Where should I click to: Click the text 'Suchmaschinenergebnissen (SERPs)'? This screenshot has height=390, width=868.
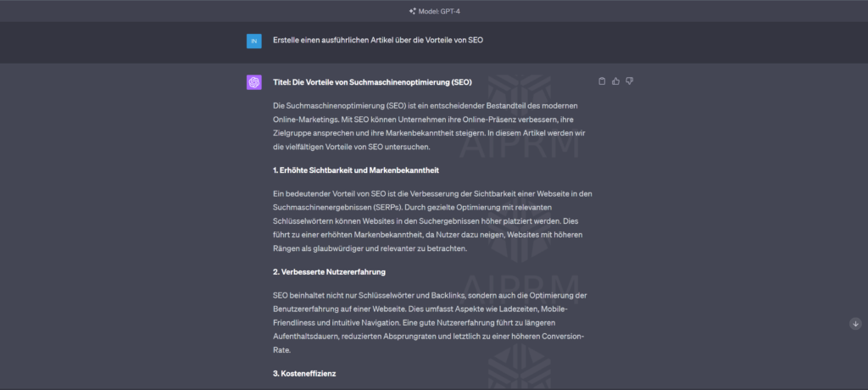[x=336, y=207]
